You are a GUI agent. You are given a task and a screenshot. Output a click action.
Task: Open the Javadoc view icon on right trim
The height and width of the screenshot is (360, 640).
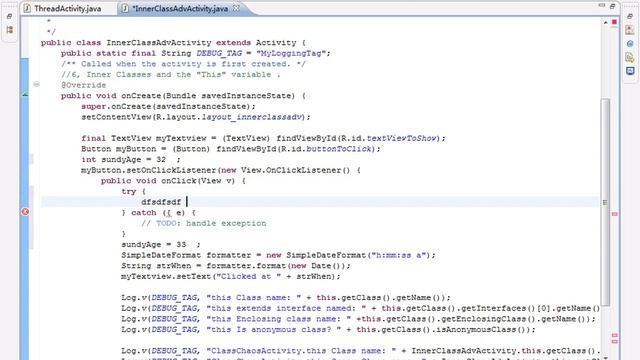(630, 44)
